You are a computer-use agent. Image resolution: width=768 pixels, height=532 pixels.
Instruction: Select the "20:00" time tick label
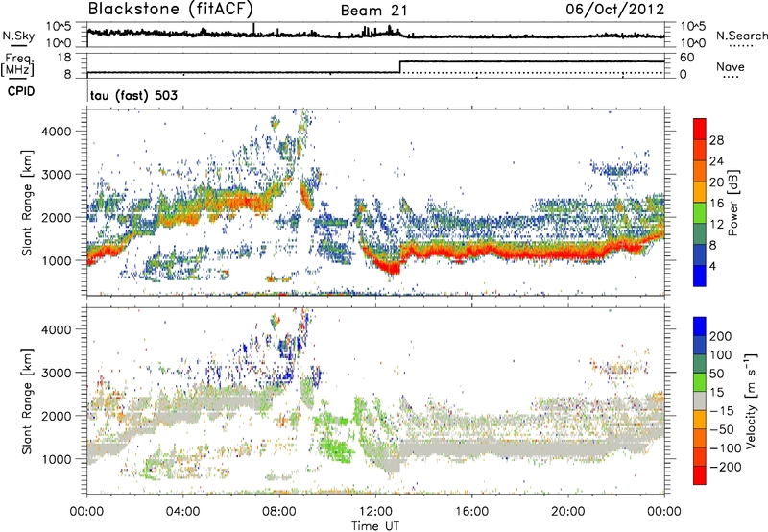567,512
